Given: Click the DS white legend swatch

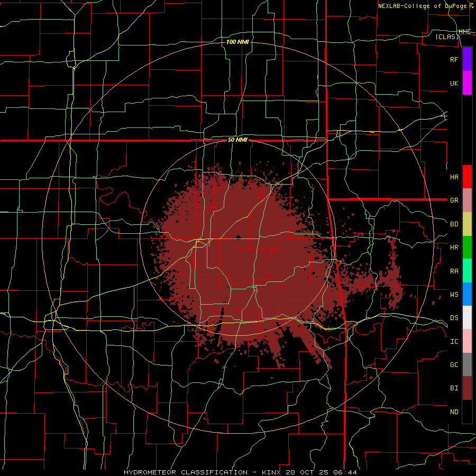Looking at the screenshot, I should (x=467, y=317).
